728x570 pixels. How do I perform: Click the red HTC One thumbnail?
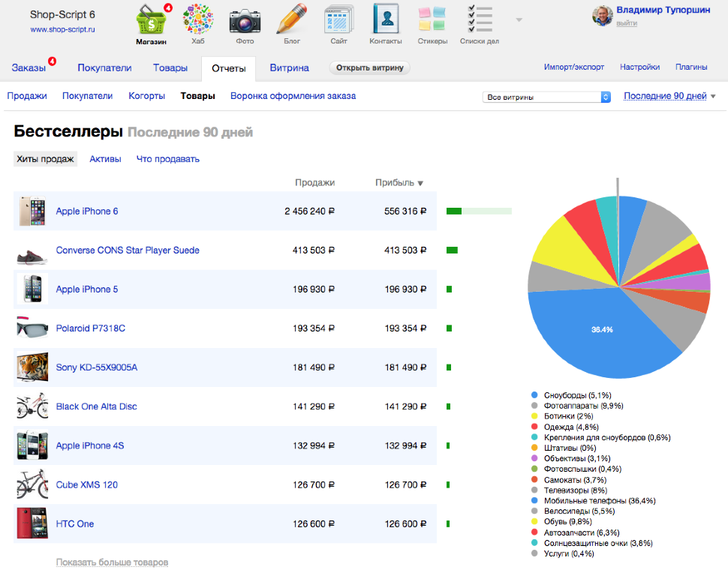pos(32,523)
